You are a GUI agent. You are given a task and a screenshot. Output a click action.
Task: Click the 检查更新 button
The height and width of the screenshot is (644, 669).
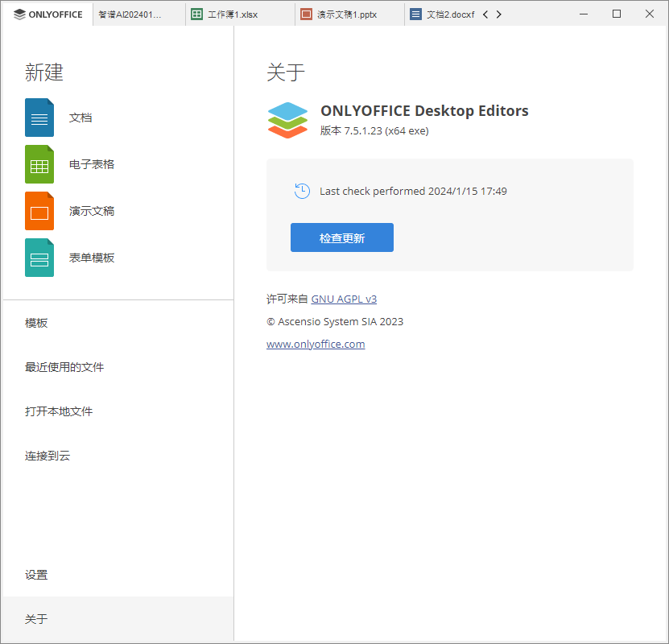pos(342,237)
